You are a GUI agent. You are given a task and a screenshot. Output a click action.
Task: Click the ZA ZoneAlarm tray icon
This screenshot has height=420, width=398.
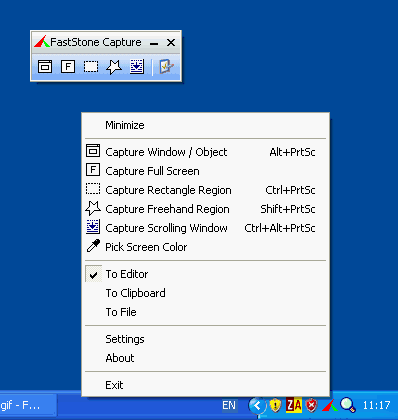click(x=294, y=406)
